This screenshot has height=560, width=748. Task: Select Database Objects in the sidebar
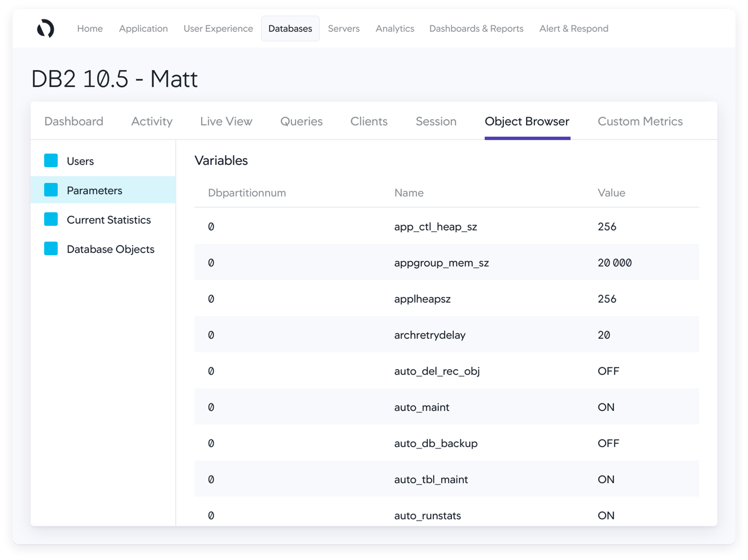110,249
